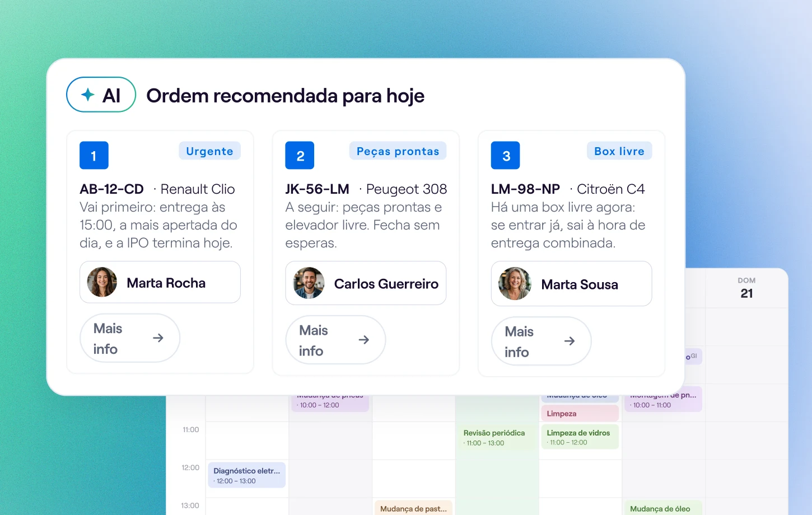Open Mais info for Renault Clio card
This screenshot has width=812, height=515.
click(x=130, y=338)
